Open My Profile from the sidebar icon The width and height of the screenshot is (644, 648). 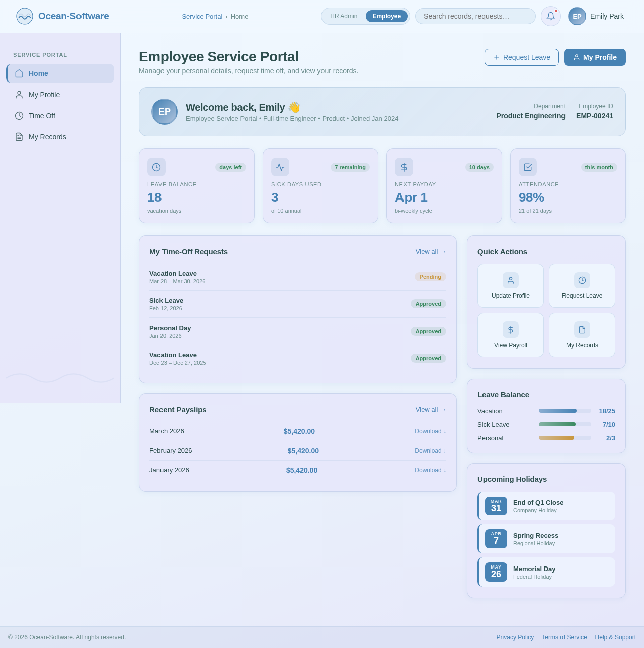(19, 95)
